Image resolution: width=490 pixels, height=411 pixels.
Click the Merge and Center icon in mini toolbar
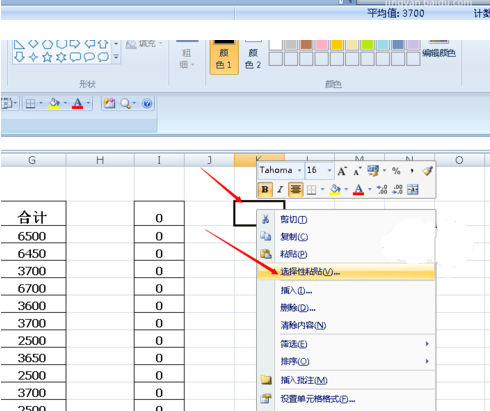pos(413,190)
